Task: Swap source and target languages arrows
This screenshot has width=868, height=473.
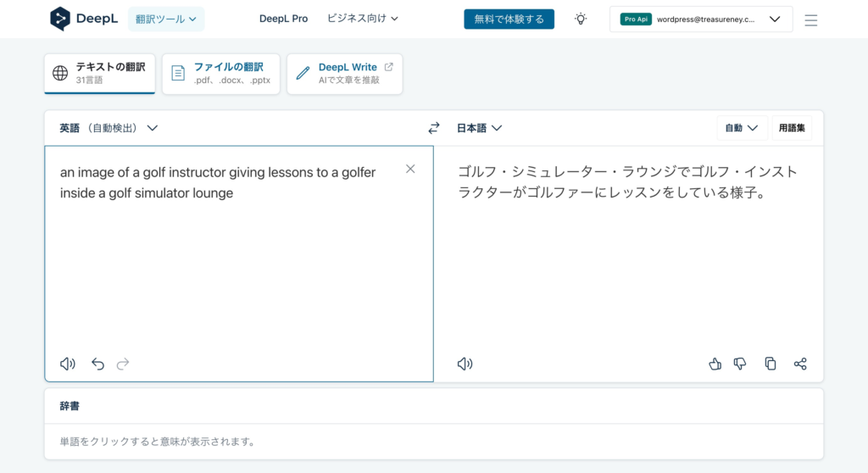Action: click(x=434, y=128)
